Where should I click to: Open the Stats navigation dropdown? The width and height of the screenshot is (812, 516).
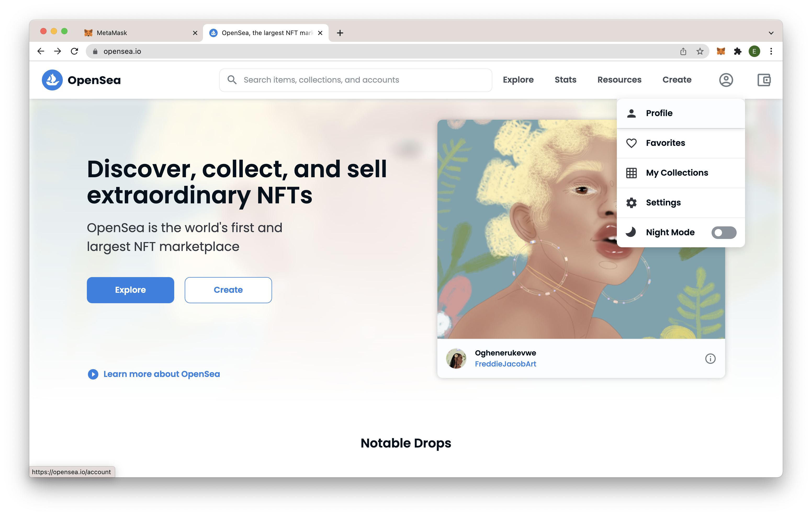(565, 79)
